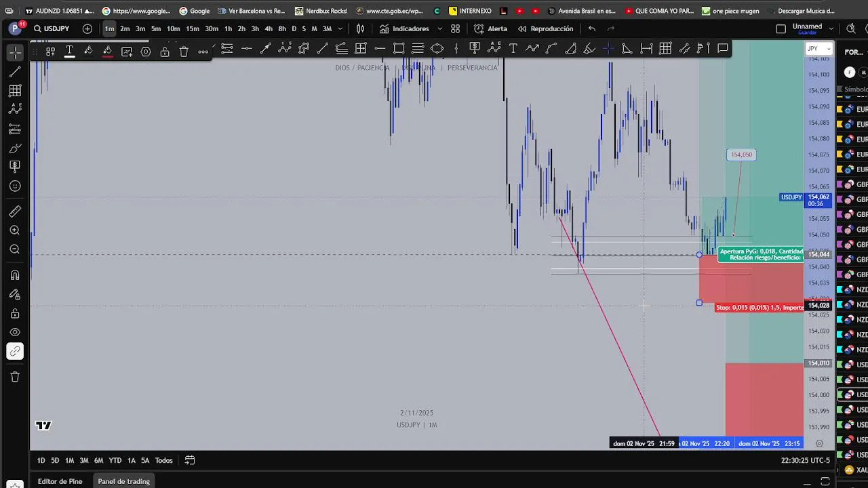Open the emoji icons tool in left sidebar

[15, 186]
